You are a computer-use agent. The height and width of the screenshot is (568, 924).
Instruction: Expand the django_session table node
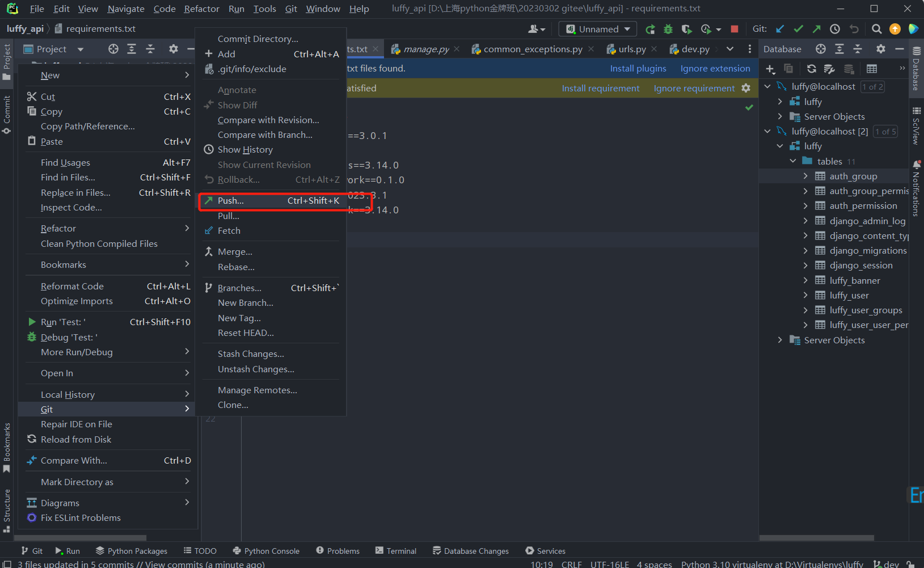805,265
